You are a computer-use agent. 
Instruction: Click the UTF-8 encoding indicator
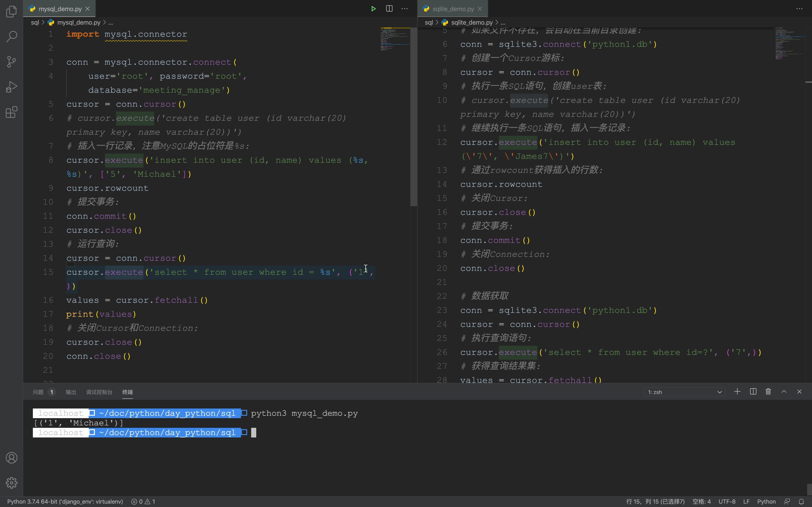click(x=726, y=501)
